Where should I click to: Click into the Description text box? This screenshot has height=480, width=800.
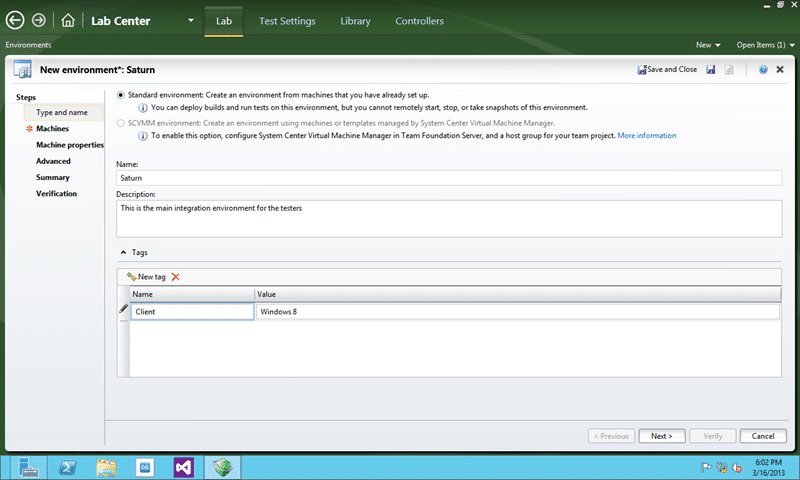[449, 219]
